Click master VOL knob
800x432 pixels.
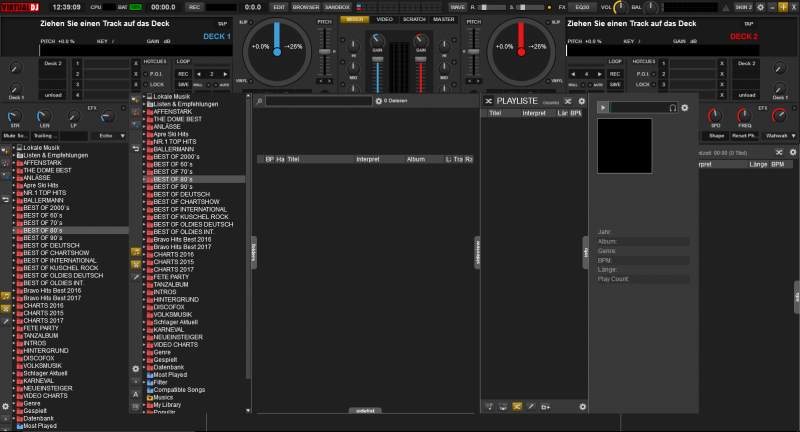[x=620, y=8]
